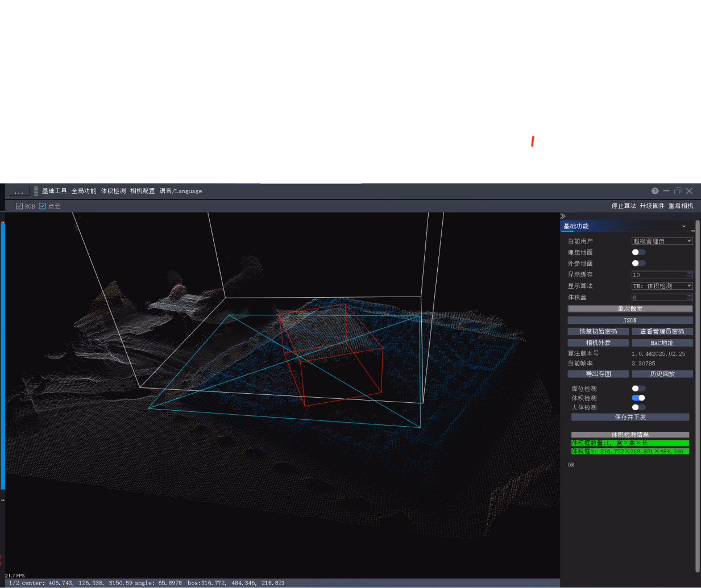Open the 当前用户 dropdown
Image resolution: width=701 pixels, height=588 pixels.
[x=662, y=241]
